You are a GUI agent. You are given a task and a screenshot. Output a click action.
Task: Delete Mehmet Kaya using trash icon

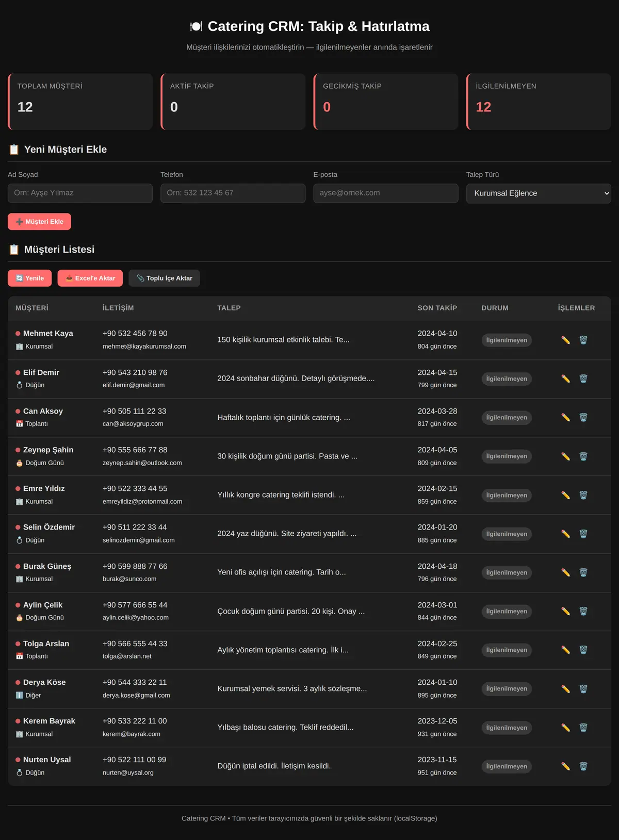(583, 340)
